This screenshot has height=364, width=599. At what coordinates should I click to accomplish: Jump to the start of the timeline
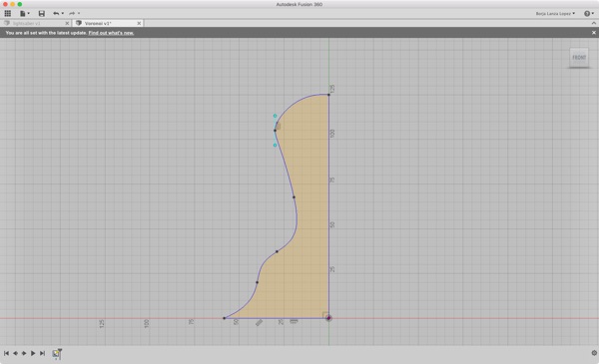pyautogui.click(x=7, y=353)
